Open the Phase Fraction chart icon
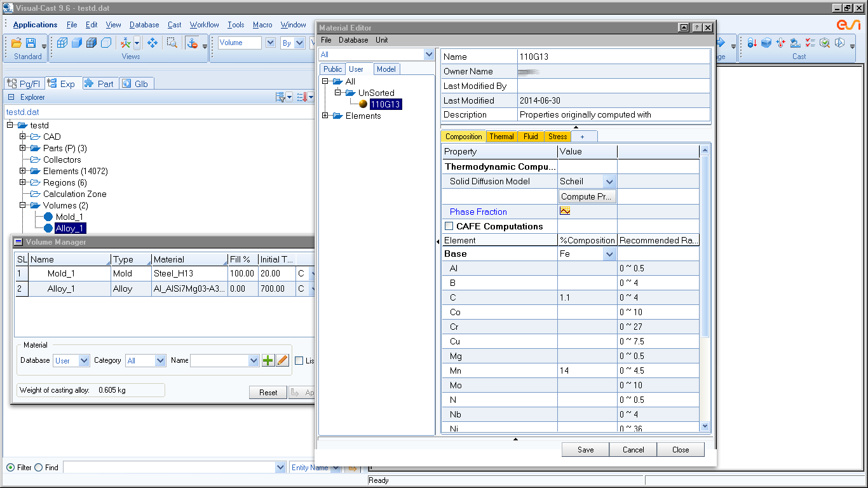Viewport: 868px width, 488px height. tap(565, 211)
